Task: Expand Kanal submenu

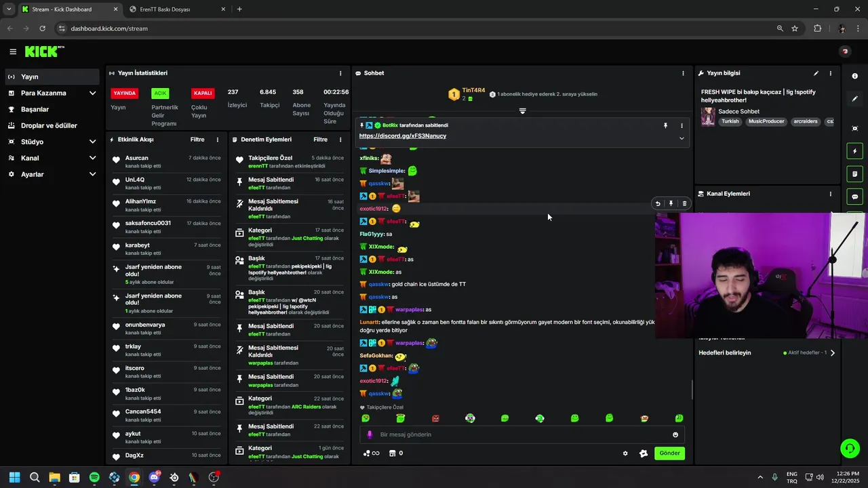Action: coord(92,158)
